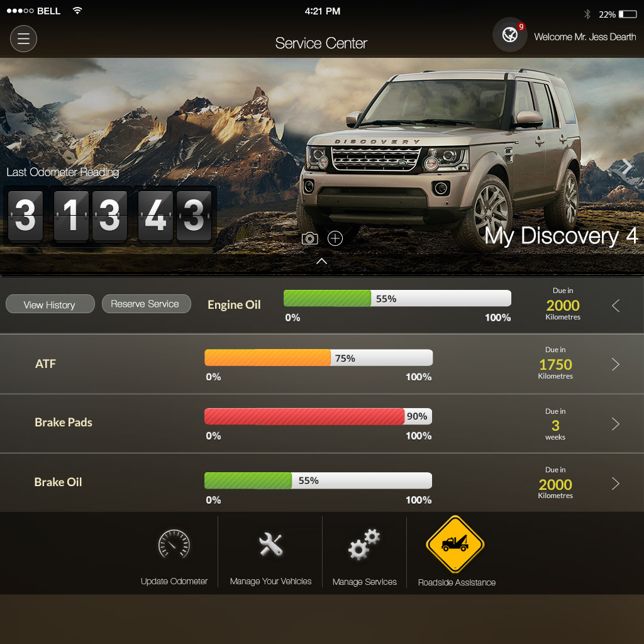This screenshot has height=644, width=644.
Task: Tap the Bluetooth status icon
Action: [587, 14]
